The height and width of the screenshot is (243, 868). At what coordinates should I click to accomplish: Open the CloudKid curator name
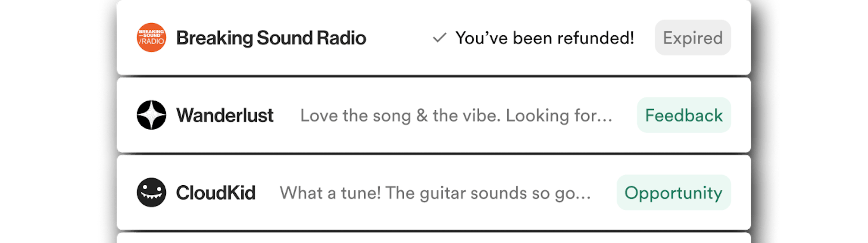point(216,193)
